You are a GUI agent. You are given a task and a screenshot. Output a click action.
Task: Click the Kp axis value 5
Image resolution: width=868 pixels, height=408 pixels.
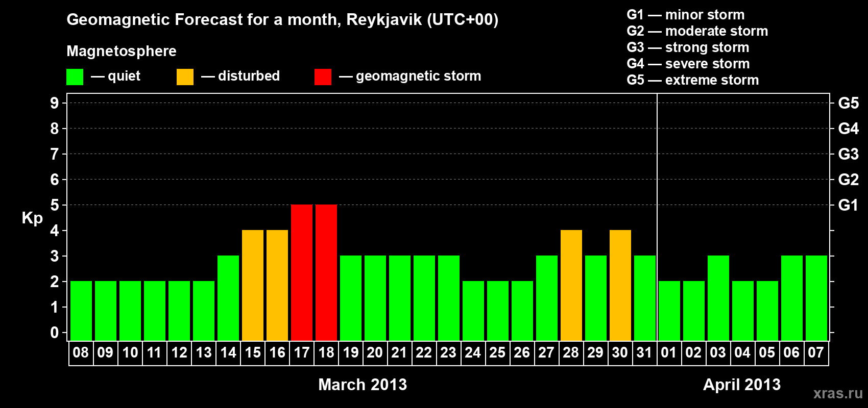55,205
